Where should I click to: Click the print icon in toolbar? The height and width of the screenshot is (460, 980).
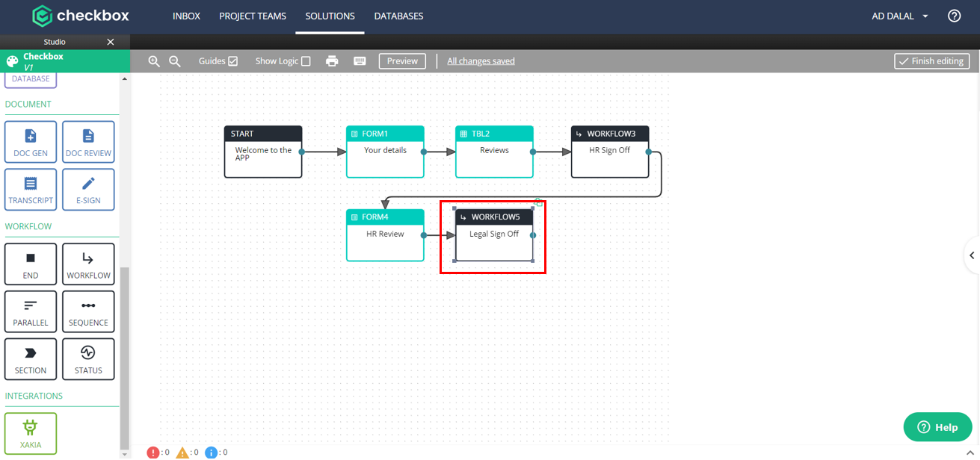(333, 61)
